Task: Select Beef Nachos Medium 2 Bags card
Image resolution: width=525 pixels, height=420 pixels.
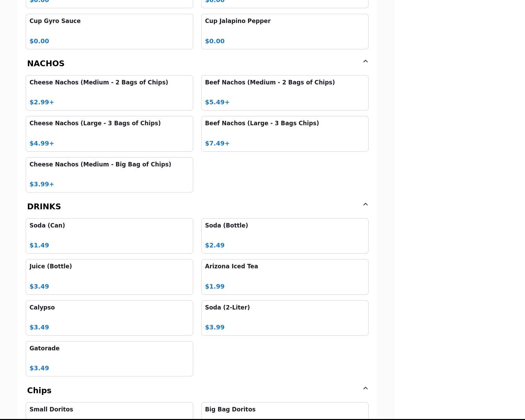Action: pos(285,93)
